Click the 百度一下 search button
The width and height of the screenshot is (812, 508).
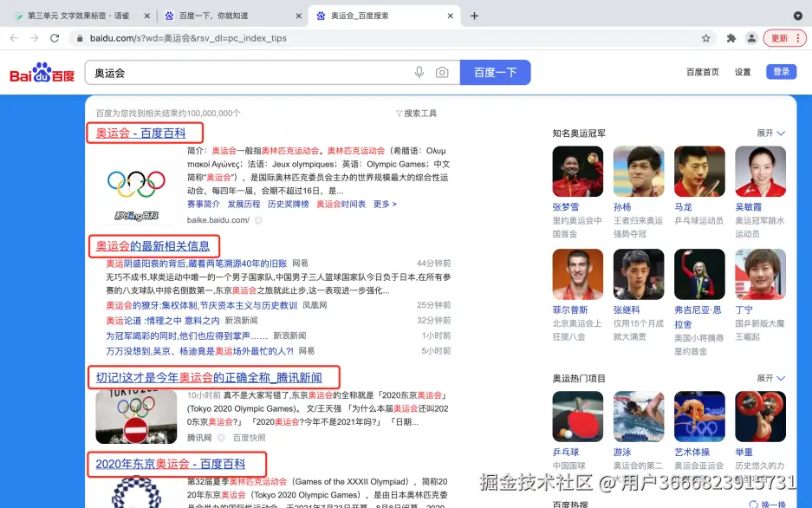495,73
